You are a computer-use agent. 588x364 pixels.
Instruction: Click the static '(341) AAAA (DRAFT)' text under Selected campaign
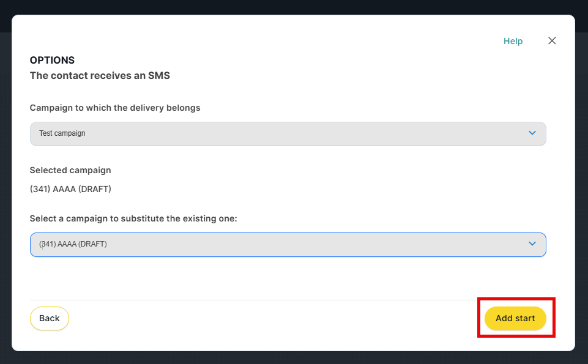click(70, 189)
